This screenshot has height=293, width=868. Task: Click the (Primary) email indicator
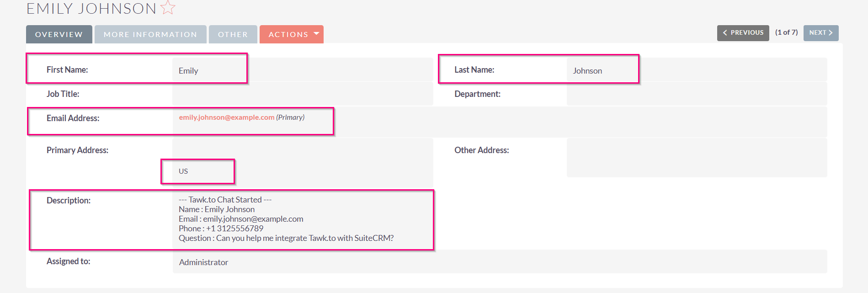pos(290,117)
